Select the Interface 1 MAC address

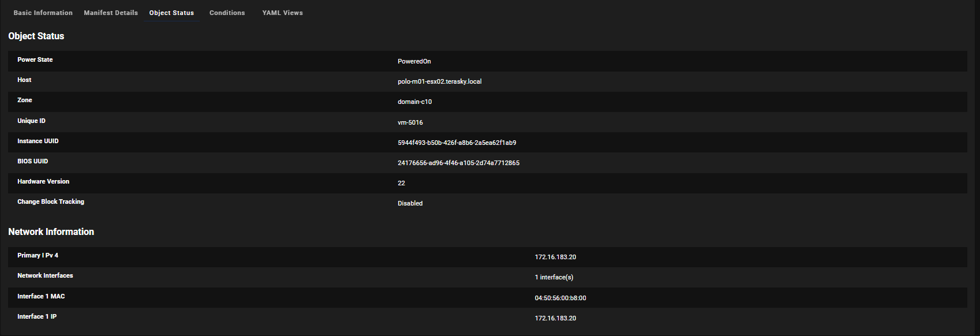click(x=560, y=298)
